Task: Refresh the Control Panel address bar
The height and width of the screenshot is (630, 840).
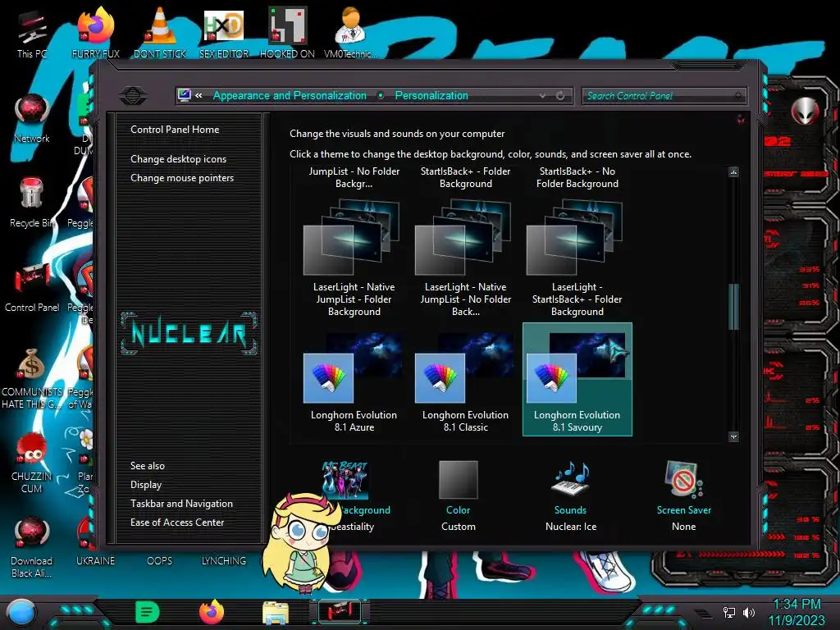Action: point(560,96)
